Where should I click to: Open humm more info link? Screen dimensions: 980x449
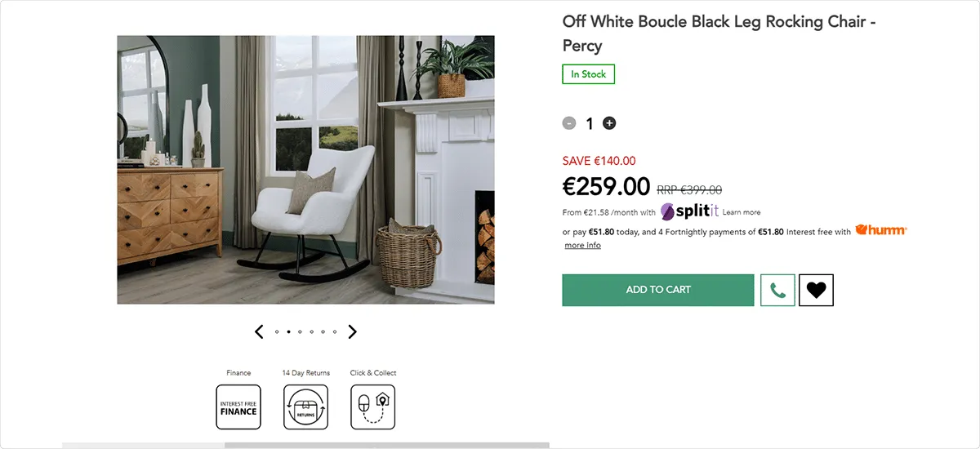[582, 245]
